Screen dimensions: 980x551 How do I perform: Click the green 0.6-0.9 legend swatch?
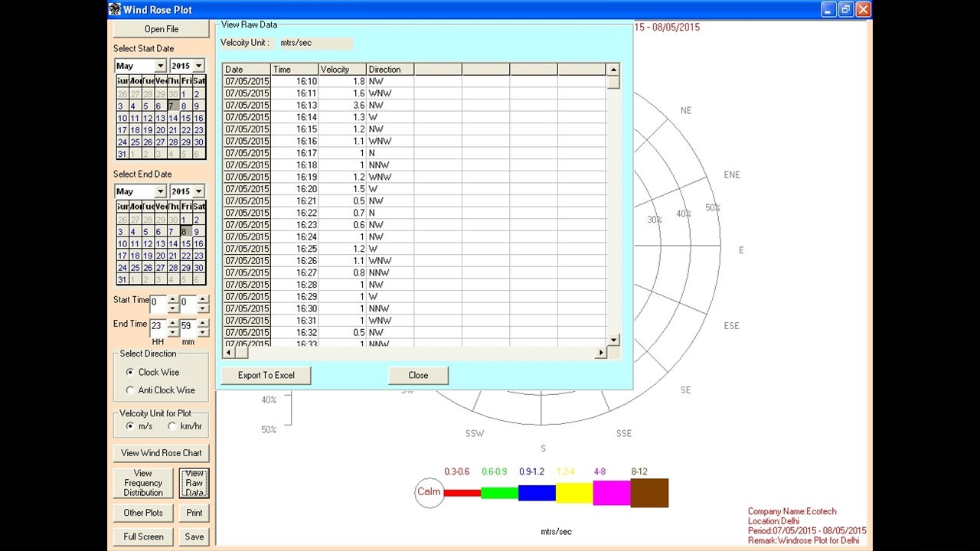499,493
